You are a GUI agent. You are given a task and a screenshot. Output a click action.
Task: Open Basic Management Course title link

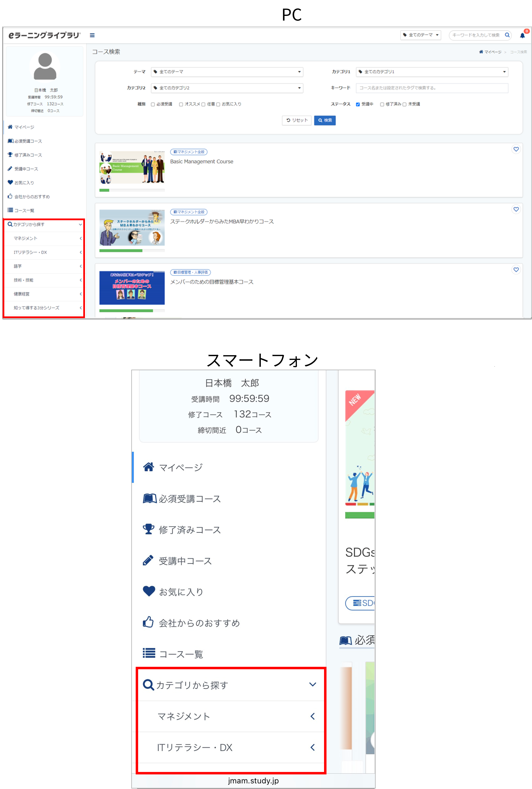[x=201, y=162]
